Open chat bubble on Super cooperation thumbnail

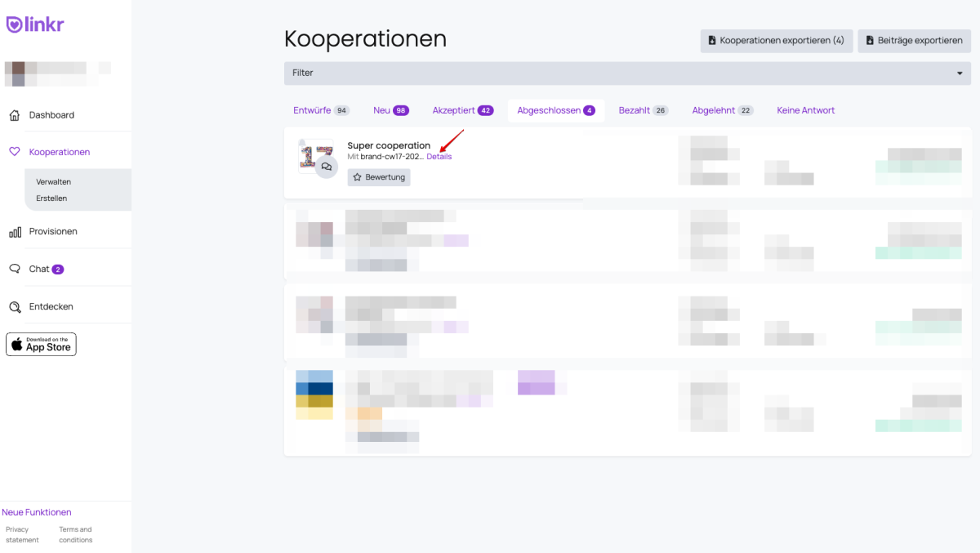[x=327, y=167]
